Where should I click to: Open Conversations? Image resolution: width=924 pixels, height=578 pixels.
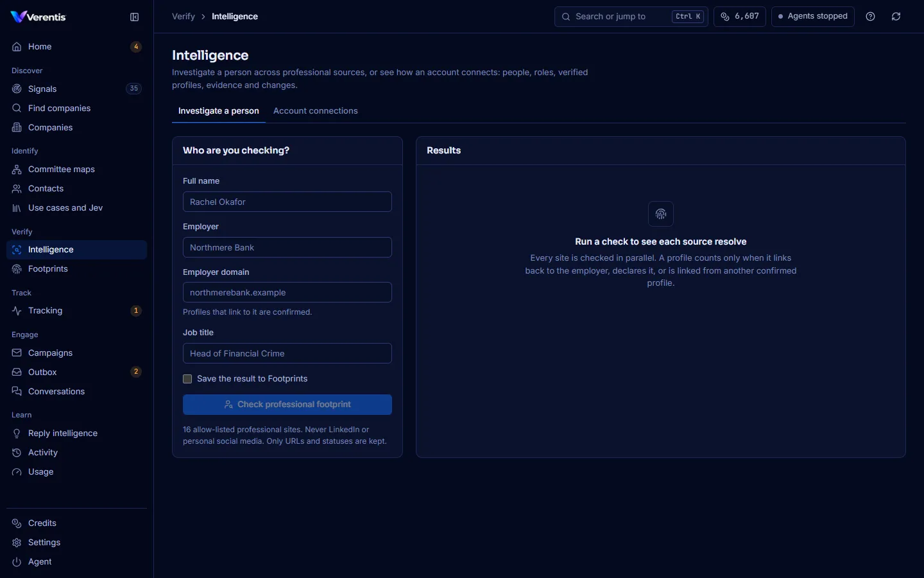click(76, 391)
